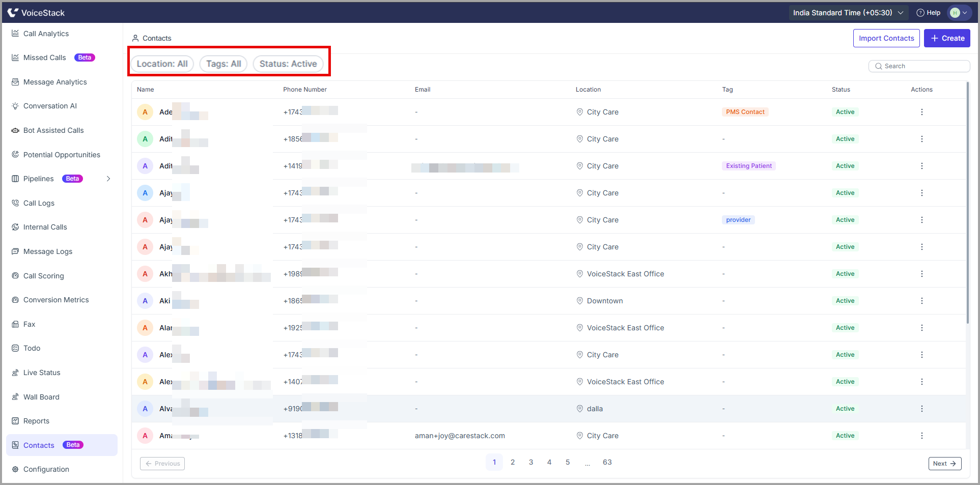Click the Wall Board icon
The height and width of the screenshot is (485, 980).
pyautogui.click(x=15, y=397)
